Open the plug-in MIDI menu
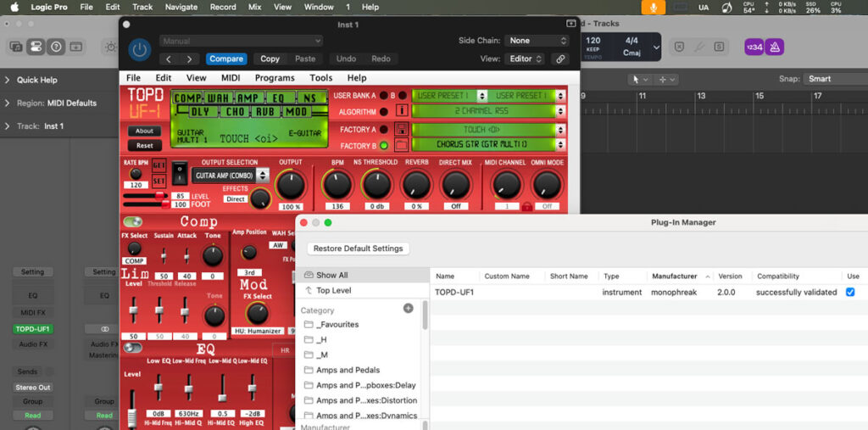This screenshot has height=430, width=868. click(x=231, y=78)
